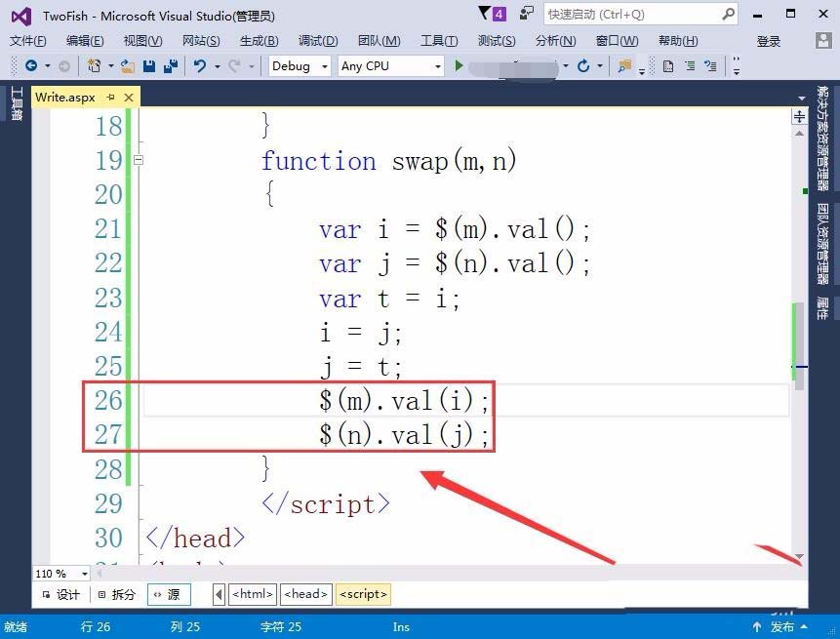Switch to 设计 (Design) view
Viewport: 840px width, 639px height.
click(66, 593)
